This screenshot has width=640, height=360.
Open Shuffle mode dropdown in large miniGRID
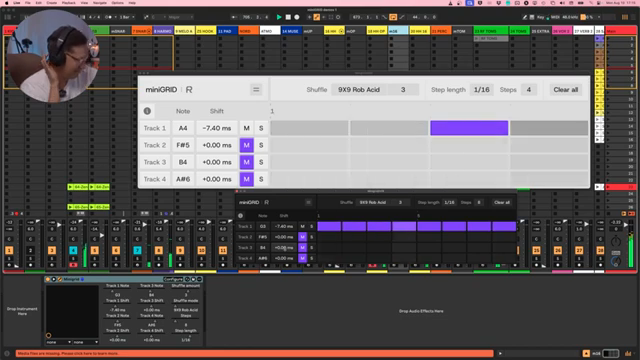pyautogui.click(x=359, y=89)
